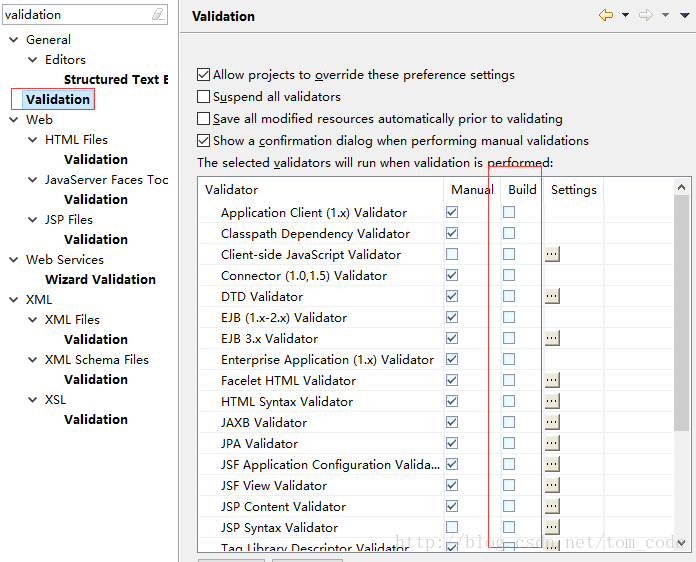The width and height of the screenshot is (696, 562).
Task: Check Build for DTD Validator
Action: tap(509, 296)
